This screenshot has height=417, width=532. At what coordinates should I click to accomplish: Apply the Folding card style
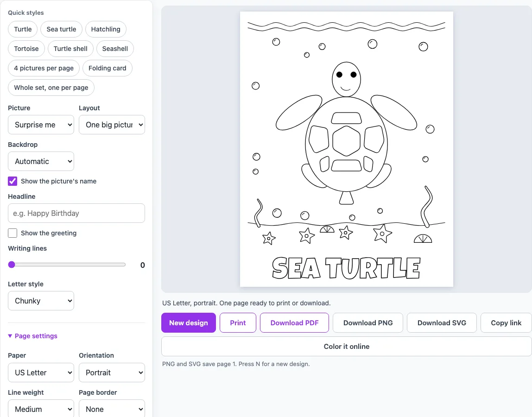click(107, 68)
